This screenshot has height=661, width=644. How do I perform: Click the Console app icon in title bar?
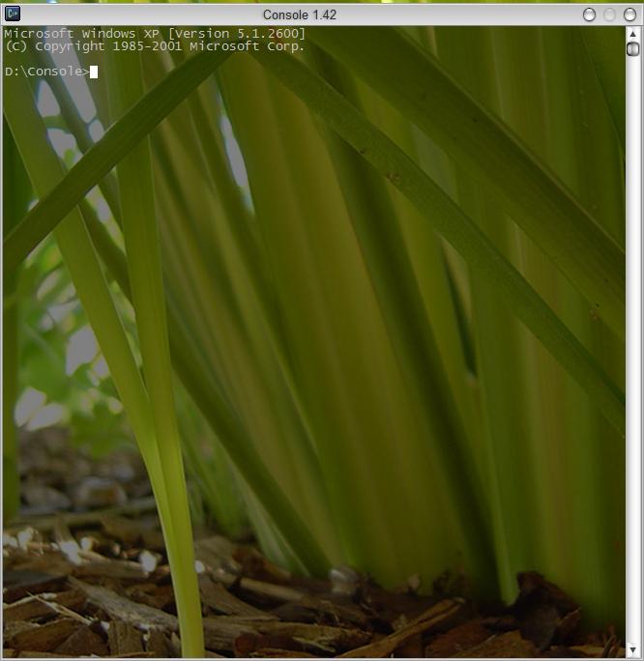[x=13, y=14]
